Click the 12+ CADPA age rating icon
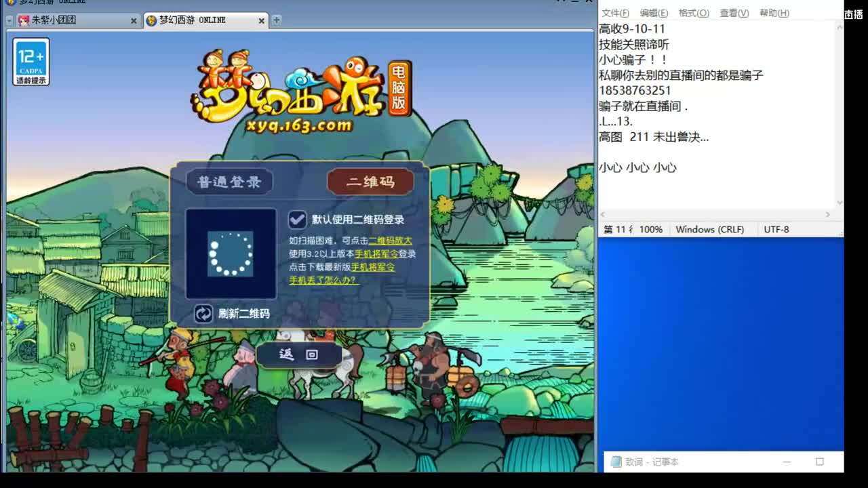 (x=31, y=62)
